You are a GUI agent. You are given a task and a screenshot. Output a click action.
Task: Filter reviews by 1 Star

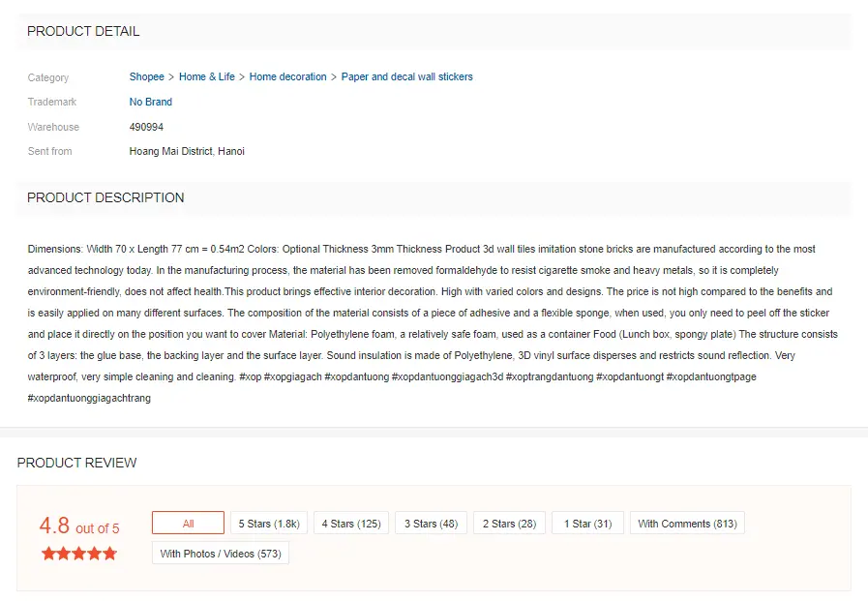click(x=588, y=523)
